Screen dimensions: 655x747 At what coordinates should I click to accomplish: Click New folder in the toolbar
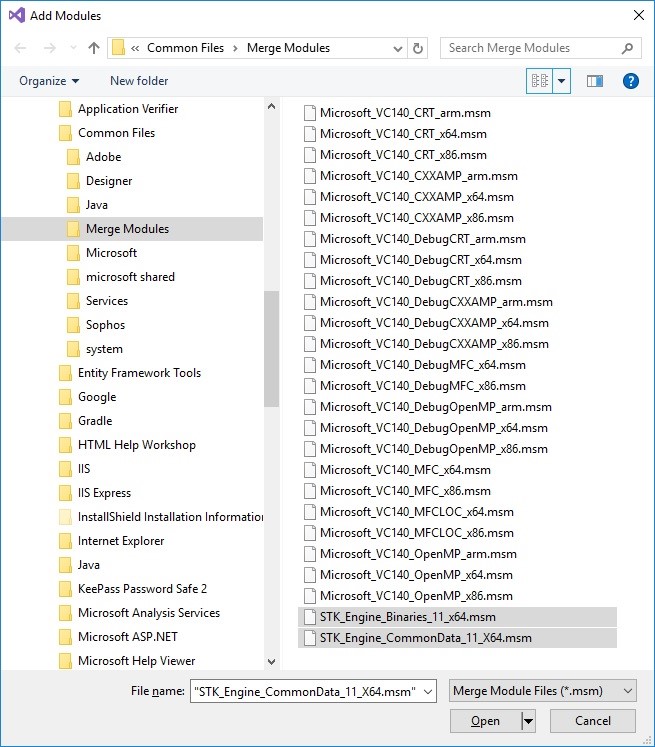tap(139, 81)
